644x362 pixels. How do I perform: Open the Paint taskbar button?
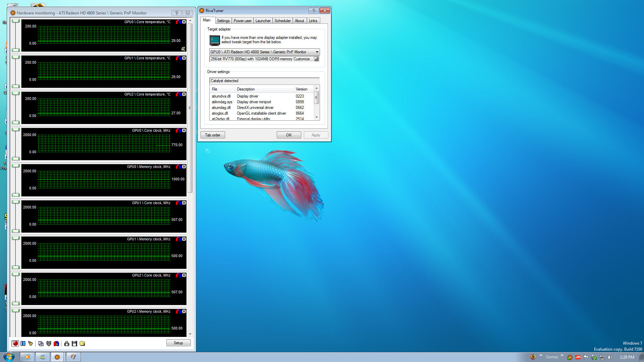73,357
